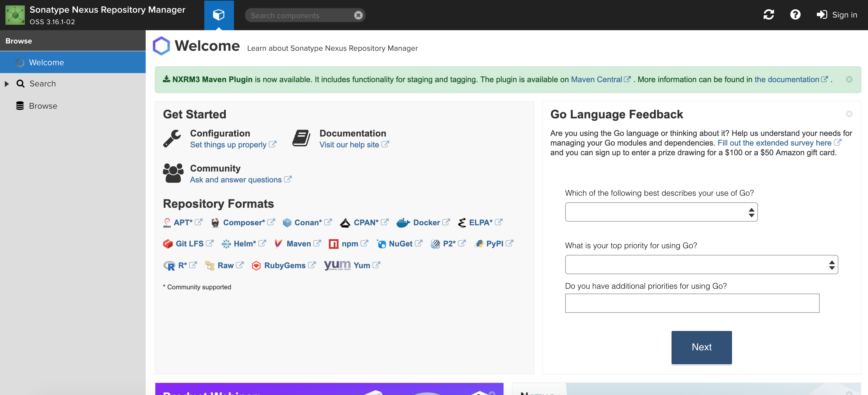Click the additional priorities text field
Image resolution: width=868 pixels, height=395 pixels.
pos(692,303)
